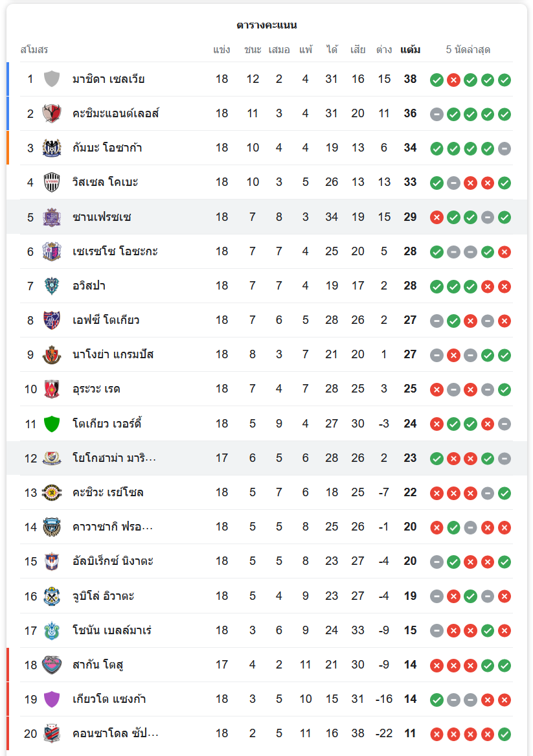The image size is (533, 756).
Task: Click Gamba Osaka team crest icon
Action: 52,148
